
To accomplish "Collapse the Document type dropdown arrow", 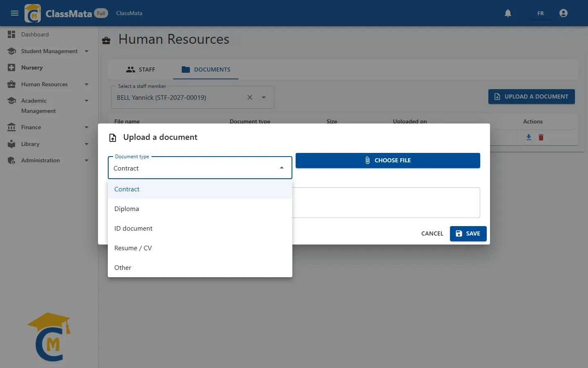I will tap(282, 168).
